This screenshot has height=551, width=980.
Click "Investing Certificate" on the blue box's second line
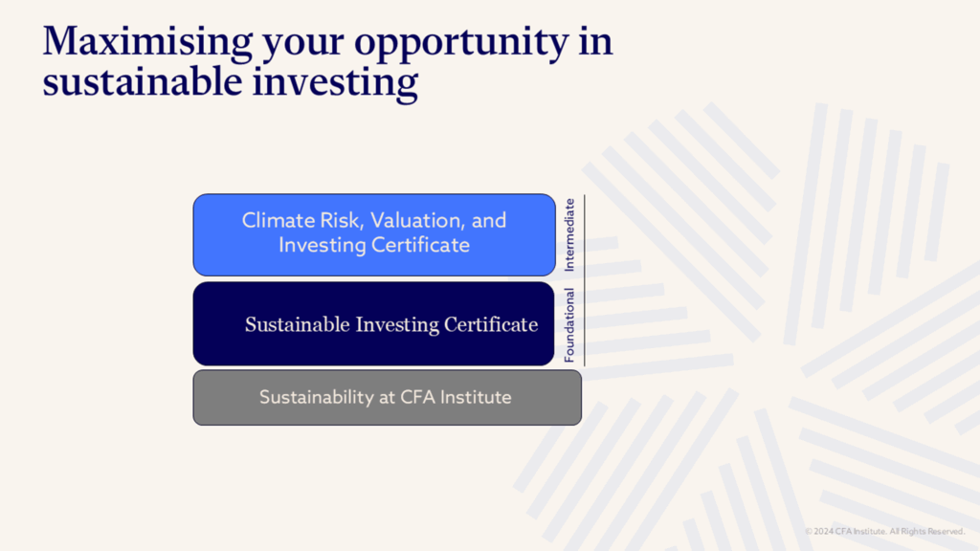[x=374, y=245]
